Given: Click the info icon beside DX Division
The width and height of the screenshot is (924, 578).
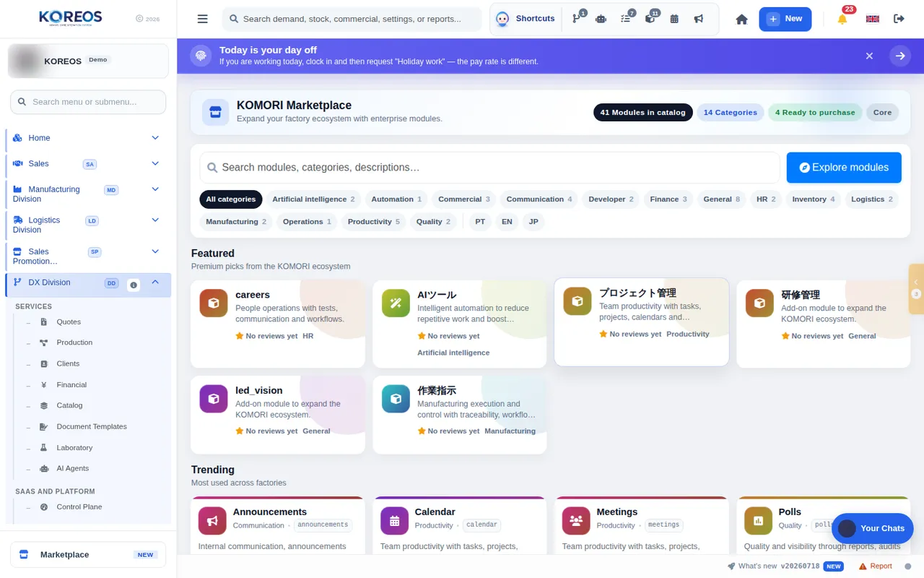Looking at the screenshot, I should (x=134, y=285).
